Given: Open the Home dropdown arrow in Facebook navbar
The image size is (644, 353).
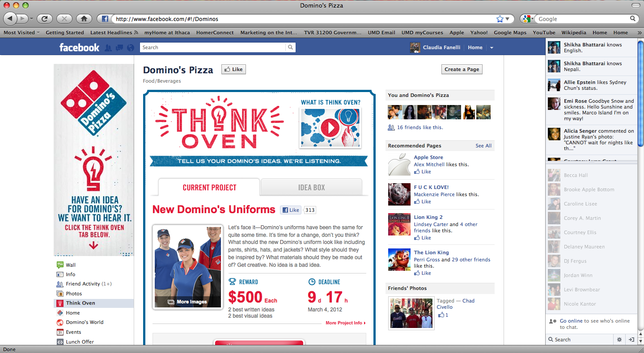Looking at the screenshot, I should click(x=491, y=47).
